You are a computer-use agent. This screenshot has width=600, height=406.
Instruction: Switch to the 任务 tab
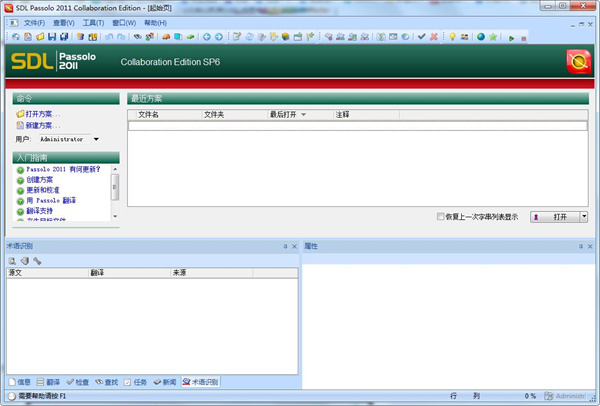click(x=135, y=382)
